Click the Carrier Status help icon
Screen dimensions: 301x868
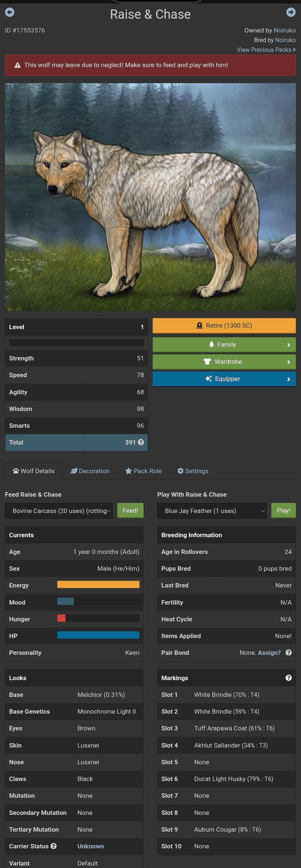coord(54,846)
